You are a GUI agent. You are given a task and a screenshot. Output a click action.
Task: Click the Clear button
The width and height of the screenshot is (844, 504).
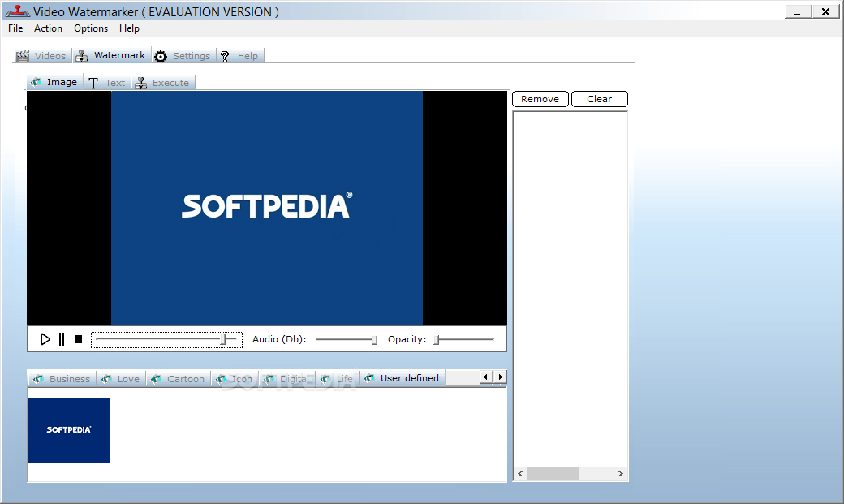click(x=600, y=99)
